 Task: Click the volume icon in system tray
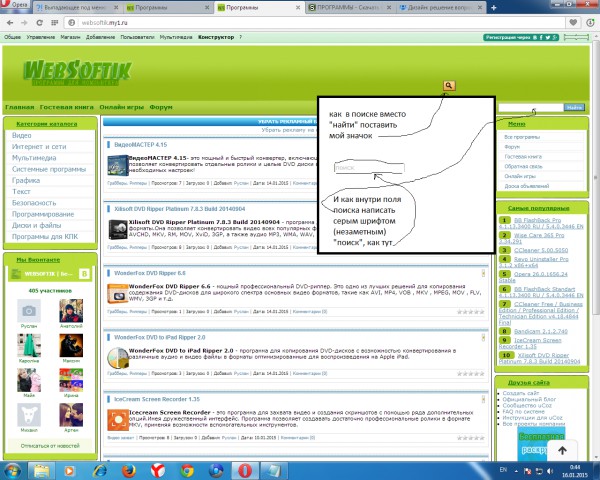click(550, 471)
